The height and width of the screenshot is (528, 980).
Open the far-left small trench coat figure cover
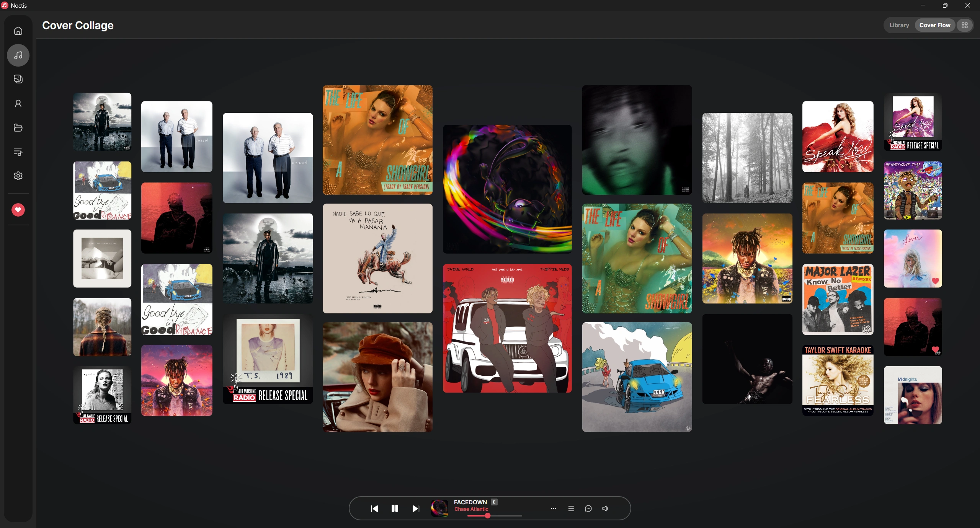[102, 122]
